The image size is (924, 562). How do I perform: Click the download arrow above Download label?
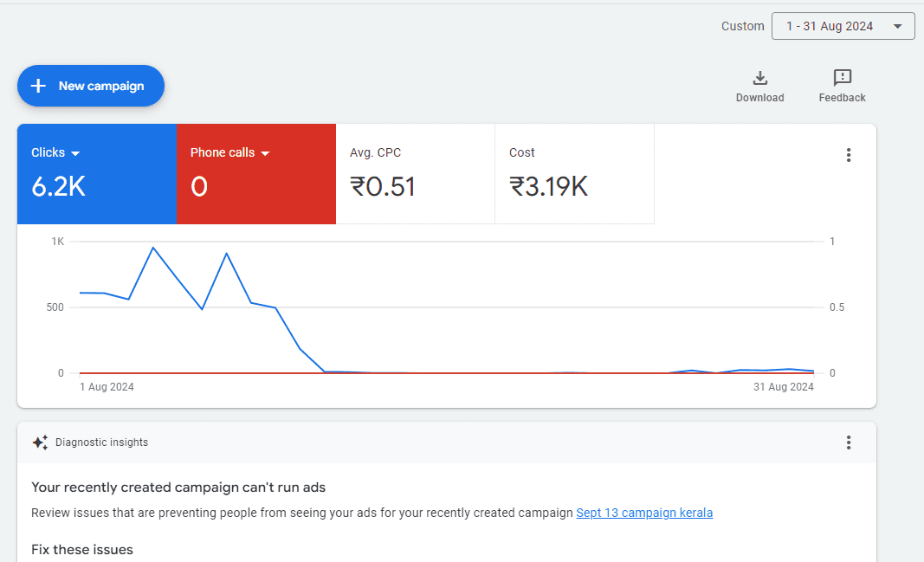[x=759, y=77]
